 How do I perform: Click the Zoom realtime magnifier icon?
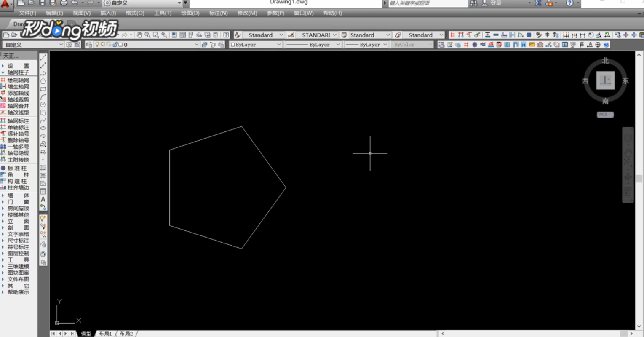pyautogui.click(x=148, y=35)
